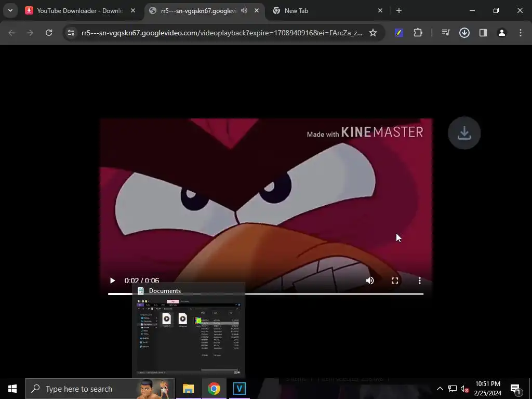Click the taskbar search box
532x399 pixels.
point(100,389)
